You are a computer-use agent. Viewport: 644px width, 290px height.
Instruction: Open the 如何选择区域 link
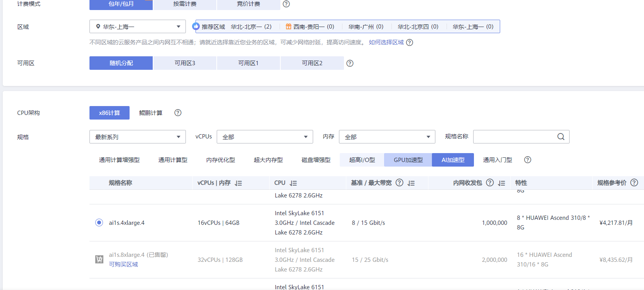click(386, 42)
